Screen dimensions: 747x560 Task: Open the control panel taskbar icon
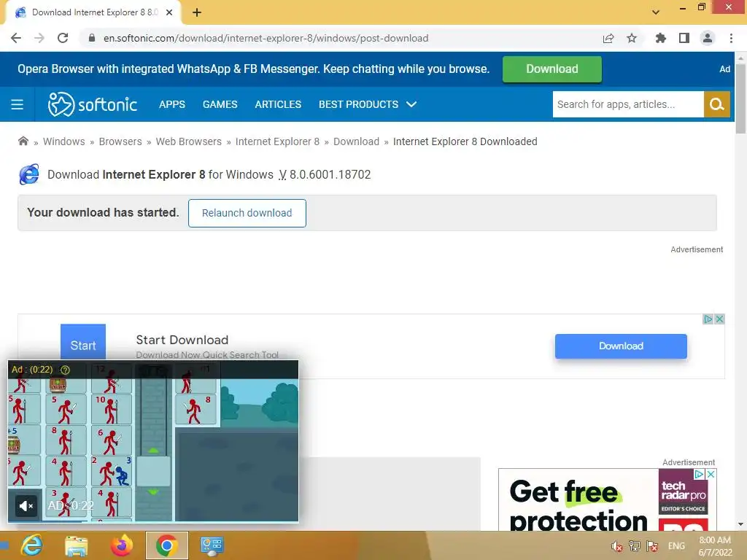[212, 545]
